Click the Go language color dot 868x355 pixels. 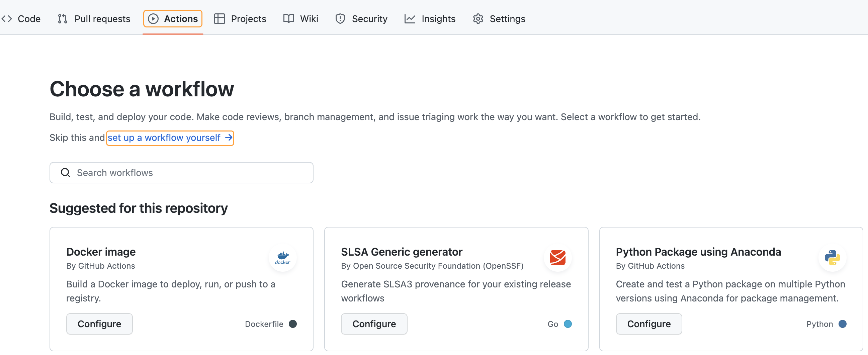[568, 324]
